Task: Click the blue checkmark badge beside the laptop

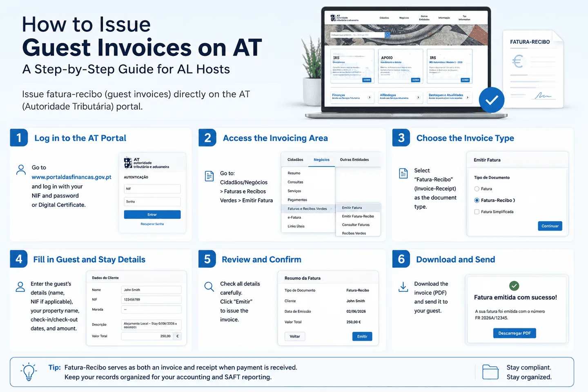Action: pyautogui.click(x=492, y=100)
